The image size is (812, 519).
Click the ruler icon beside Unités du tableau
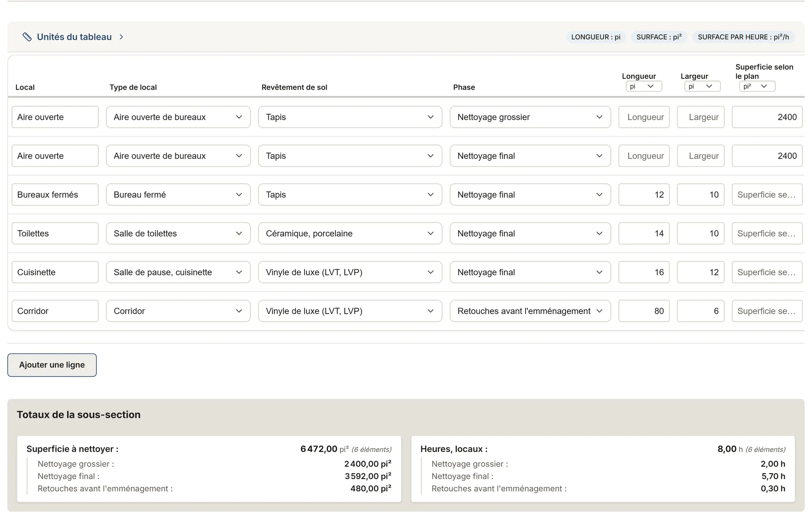point(27,37)
